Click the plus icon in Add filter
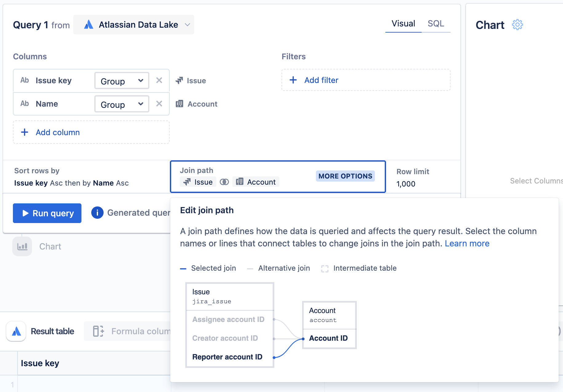 [x=293, y=80]
